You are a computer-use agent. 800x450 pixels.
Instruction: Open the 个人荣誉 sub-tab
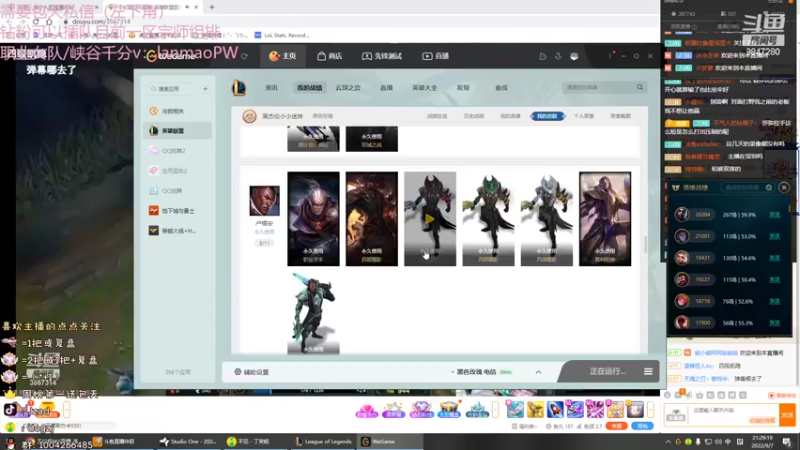click(584, 116)
